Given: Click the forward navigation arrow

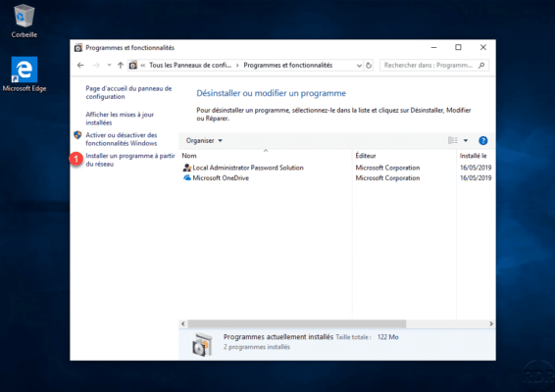Looking at the screenshot, I should coord(96,65).
